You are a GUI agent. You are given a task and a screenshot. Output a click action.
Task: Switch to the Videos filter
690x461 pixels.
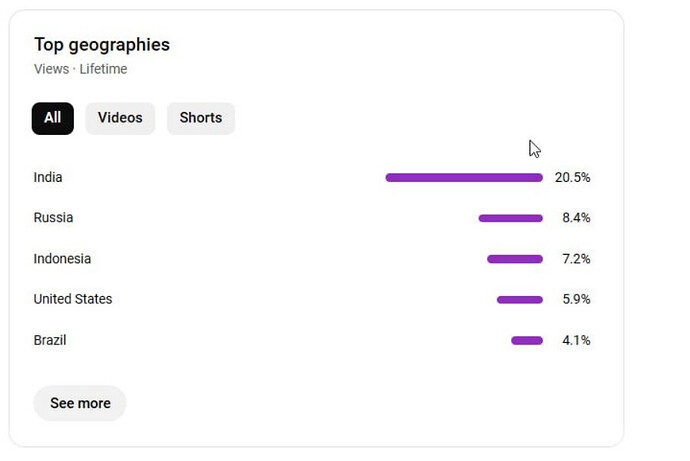pyautogui.click(x=120, y=118)
